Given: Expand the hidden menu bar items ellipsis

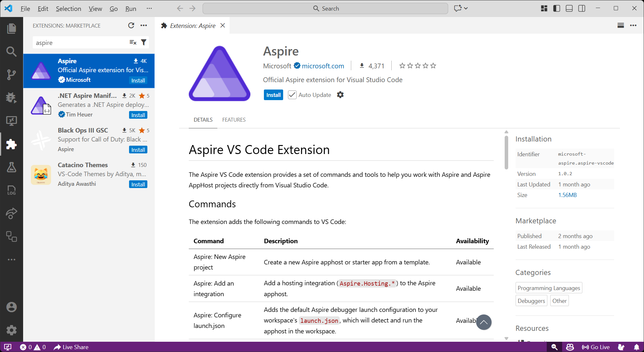Looking at the screenshot, I should point(149,8).
